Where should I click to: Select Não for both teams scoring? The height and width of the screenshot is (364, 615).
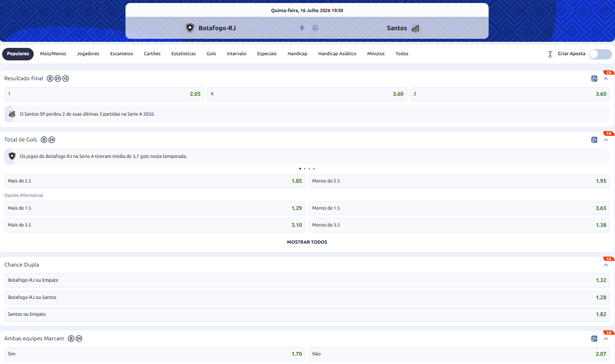pyautogui.click(x=459, y=354)
